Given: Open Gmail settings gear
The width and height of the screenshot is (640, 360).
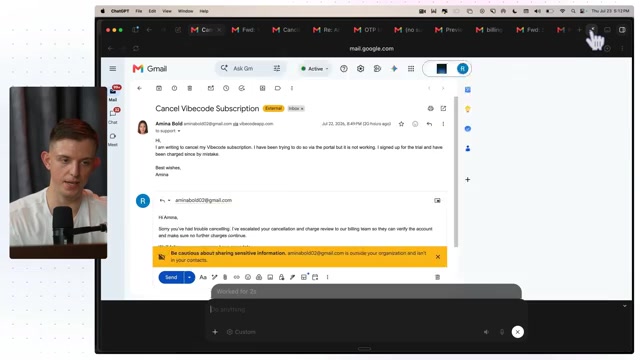Looking at the screenshot, I should pyautogui.click(x=360, y=69).
